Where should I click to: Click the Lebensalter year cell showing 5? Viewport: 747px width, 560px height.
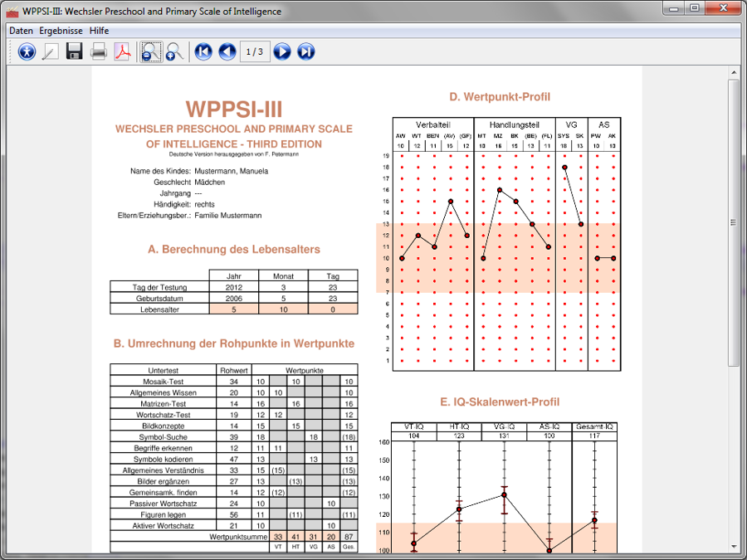pos(233,309)
